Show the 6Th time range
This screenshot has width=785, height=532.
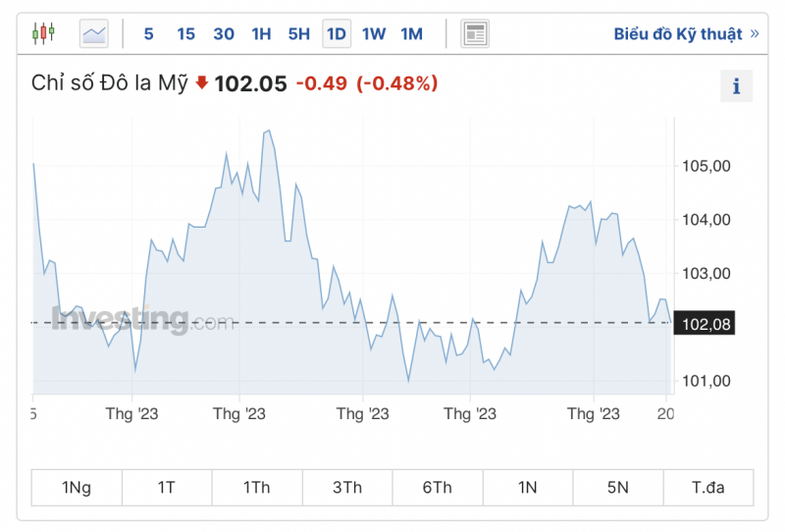pyautogui.click(x=438, y=488)
